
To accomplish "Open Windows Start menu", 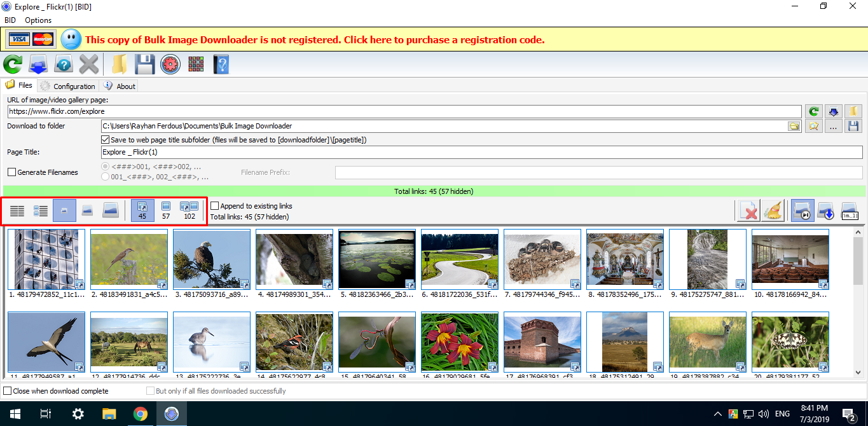I will point(14,414).
